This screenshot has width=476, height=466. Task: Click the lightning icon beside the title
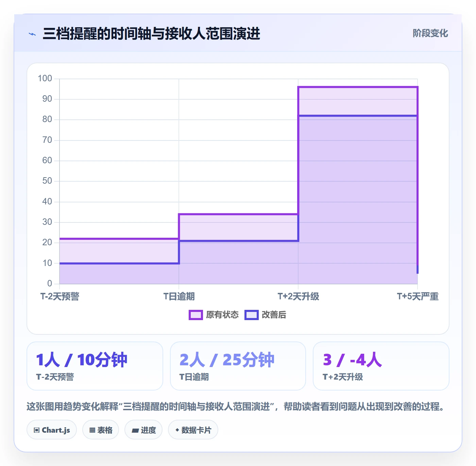pos(32,34)
